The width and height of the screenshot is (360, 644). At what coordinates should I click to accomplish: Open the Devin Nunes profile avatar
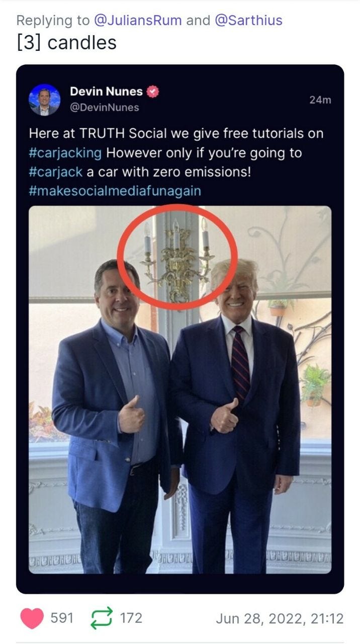[45, 100]
